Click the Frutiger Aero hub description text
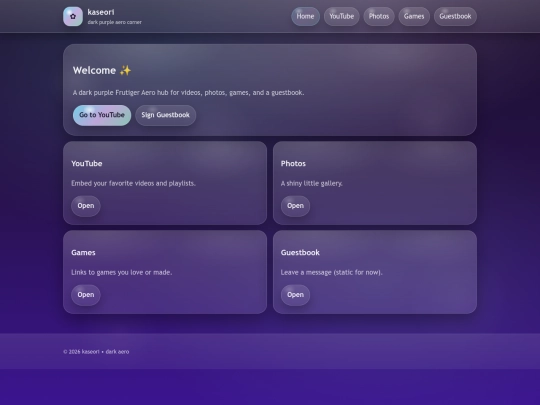540x405 pixels. coord(188,93)
